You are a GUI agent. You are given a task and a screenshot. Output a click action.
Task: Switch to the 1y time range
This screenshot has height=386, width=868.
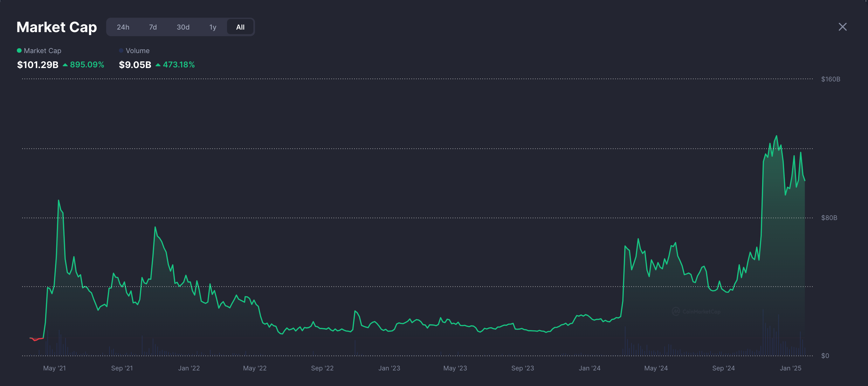pos(213,27)
